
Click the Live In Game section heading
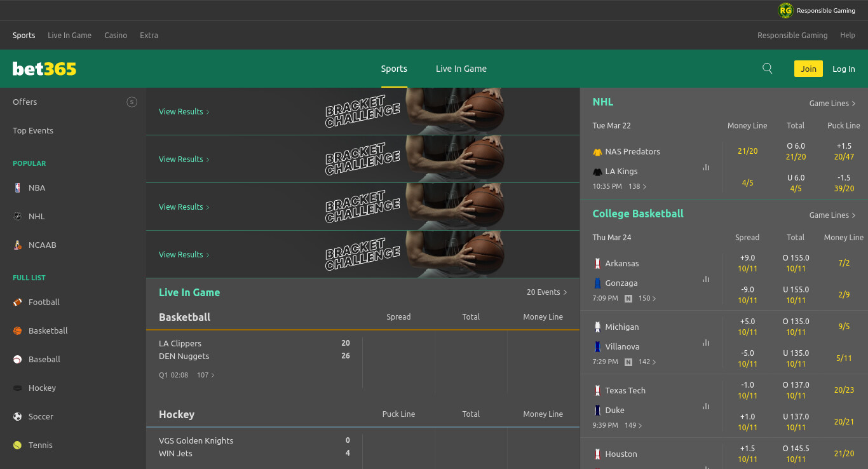[x=189, y=292]
